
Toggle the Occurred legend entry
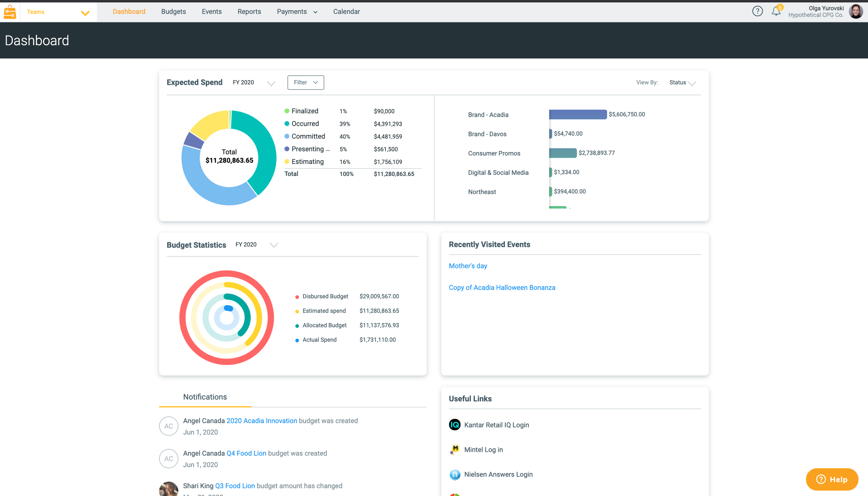[305, 124]
